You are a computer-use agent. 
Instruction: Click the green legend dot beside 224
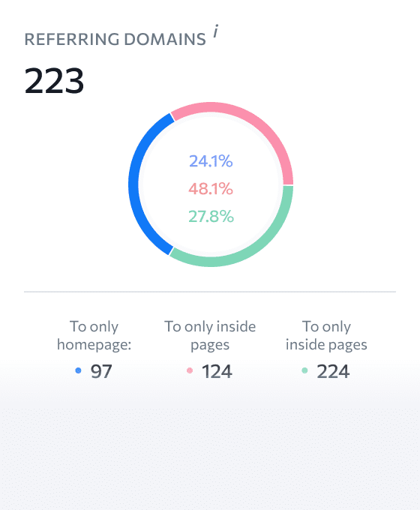point(304,370)
